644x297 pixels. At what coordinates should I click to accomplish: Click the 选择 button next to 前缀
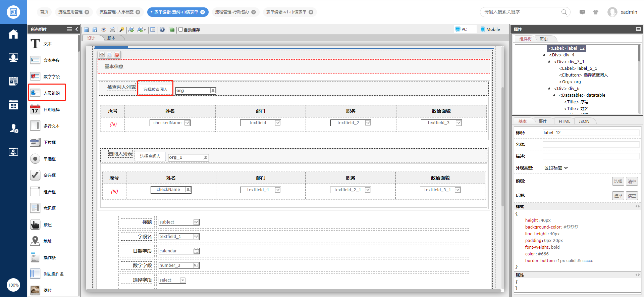tap(618, 182)
